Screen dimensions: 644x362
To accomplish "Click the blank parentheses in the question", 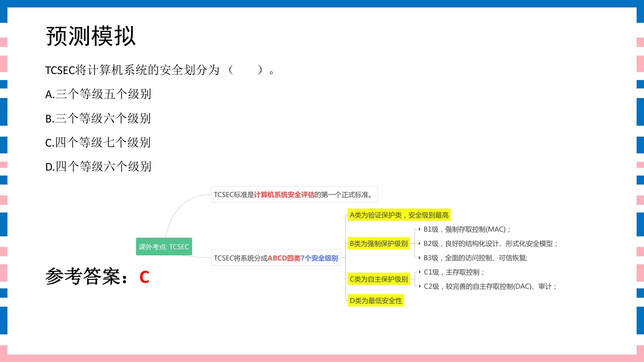I will coord(245,70).
